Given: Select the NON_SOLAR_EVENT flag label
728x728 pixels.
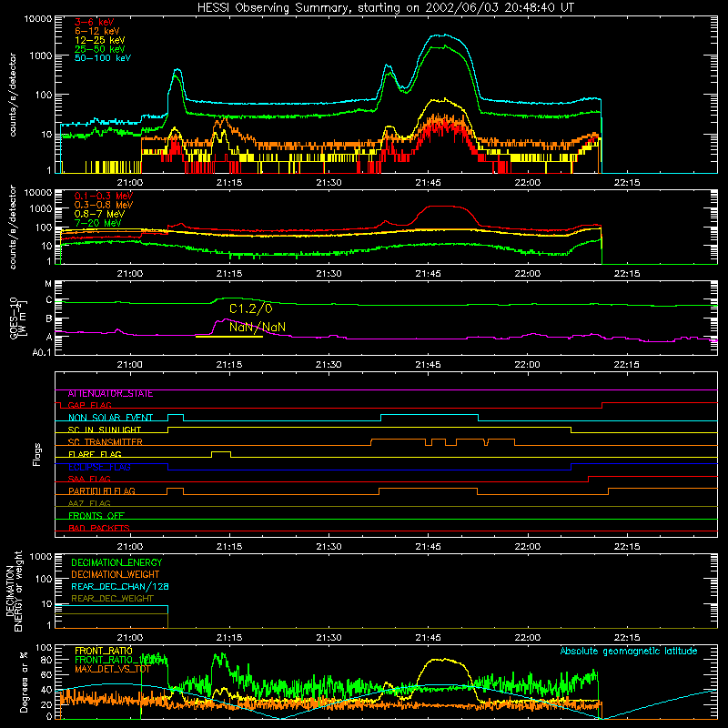Looking at the screenshot, I should [x=110, y=418].
